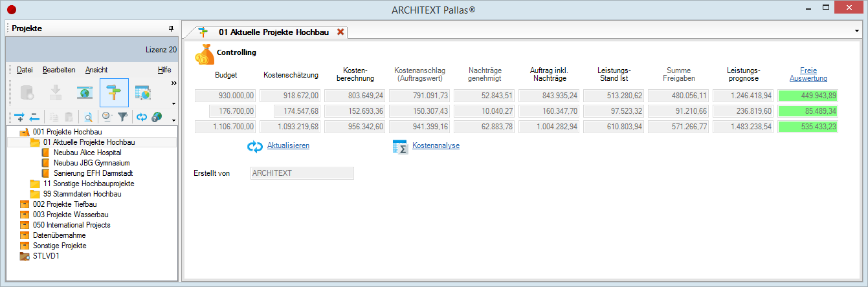Click the book icon beside Neubau Alice Hospital
The width and height of the screenshot is (868, 287).
click(x=45, y=153)
